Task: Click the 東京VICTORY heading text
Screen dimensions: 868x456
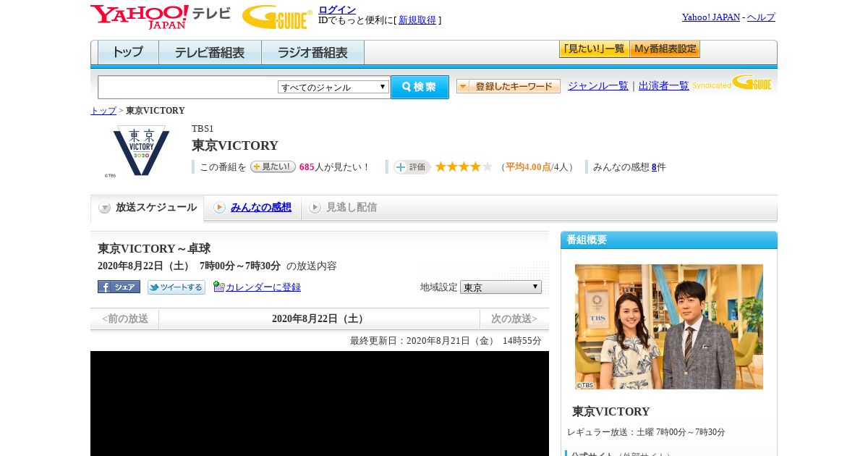Action: click(x=235, y=145)
